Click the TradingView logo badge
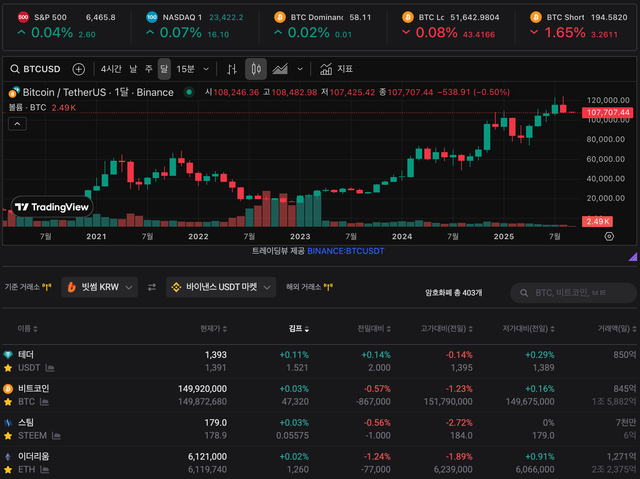This screenshot has height=479, width=640. (x=52, y=207)
